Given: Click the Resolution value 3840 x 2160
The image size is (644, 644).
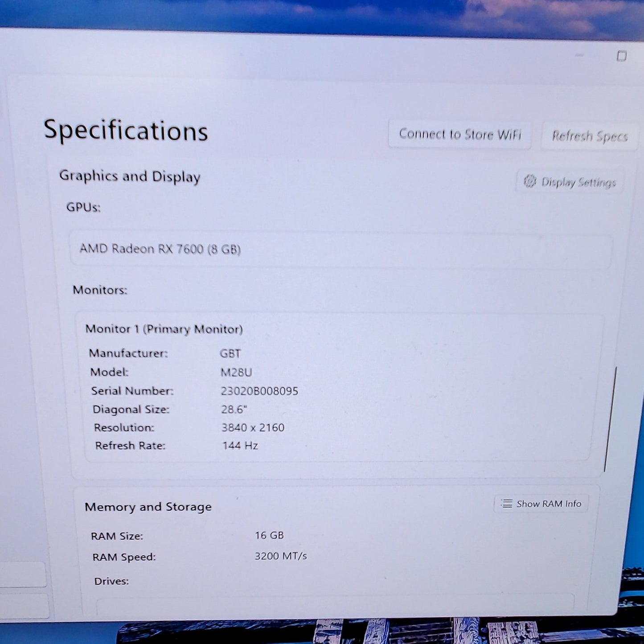Looking at the screenshot, I should click(x=253, y=428).
